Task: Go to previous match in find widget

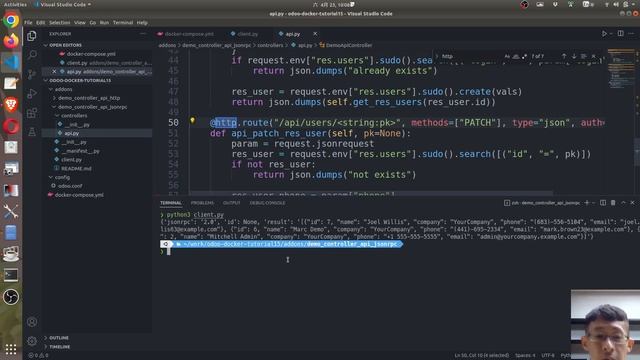Action: click(x=564, y=56)
